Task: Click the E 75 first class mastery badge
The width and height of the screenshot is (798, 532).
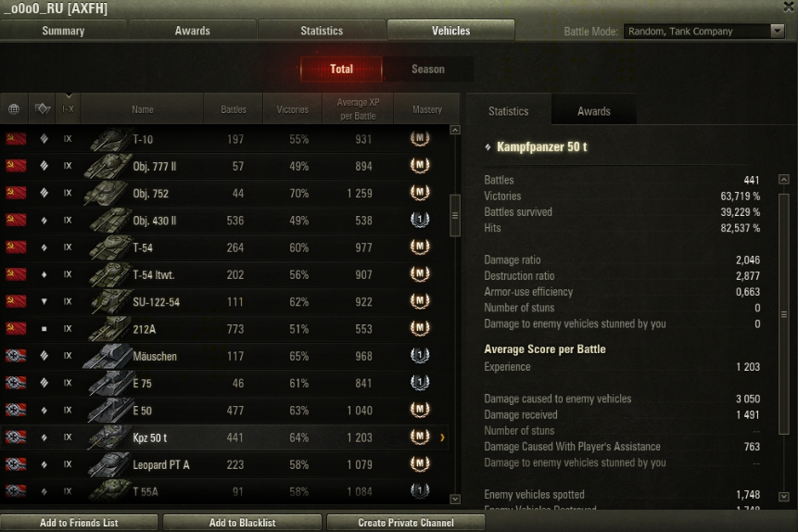Action: click(420, 383)
